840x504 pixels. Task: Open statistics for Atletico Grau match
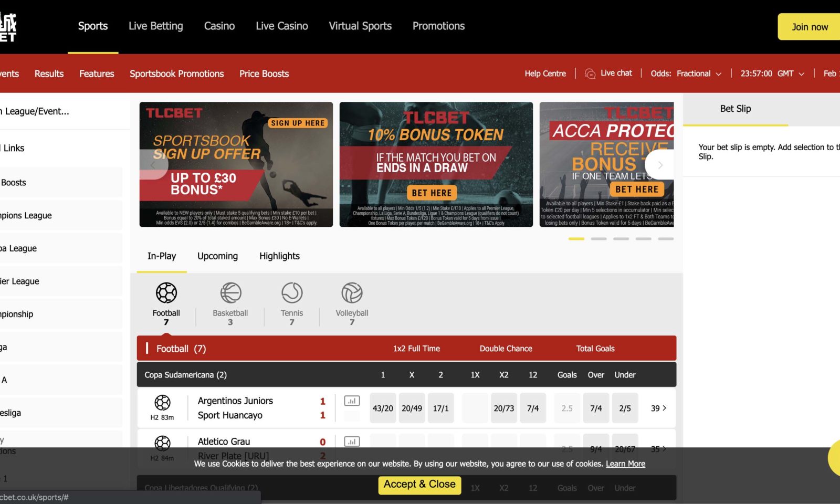tap(352, 442)
